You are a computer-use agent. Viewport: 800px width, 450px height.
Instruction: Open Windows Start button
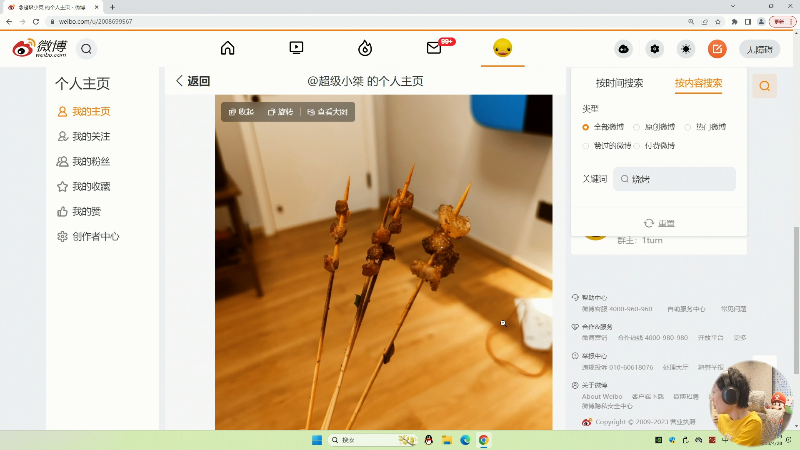[316, 440]
